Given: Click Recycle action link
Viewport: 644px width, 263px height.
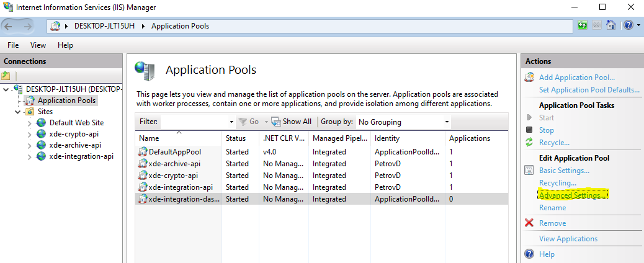Looking at the screenshot, I should [x=554, y=143].
